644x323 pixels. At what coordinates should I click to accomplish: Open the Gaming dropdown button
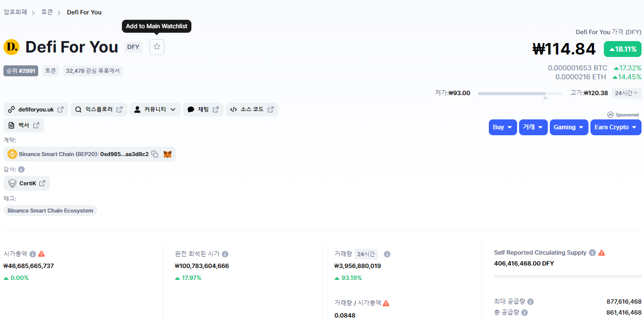click(x=569, y=127)
